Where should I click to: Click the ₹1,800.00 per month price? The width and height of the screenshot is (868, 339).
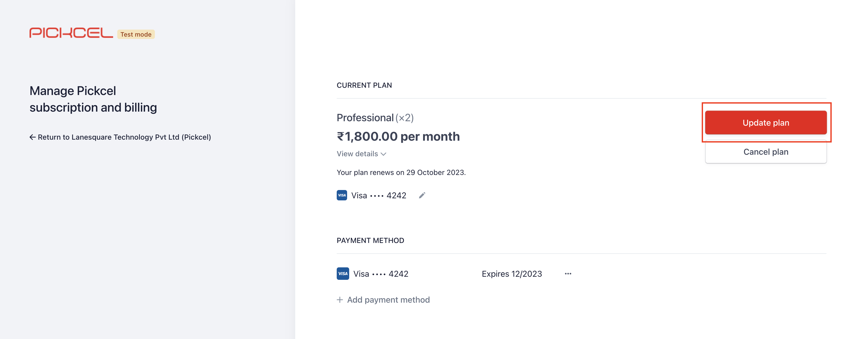[x=398, y=136]
